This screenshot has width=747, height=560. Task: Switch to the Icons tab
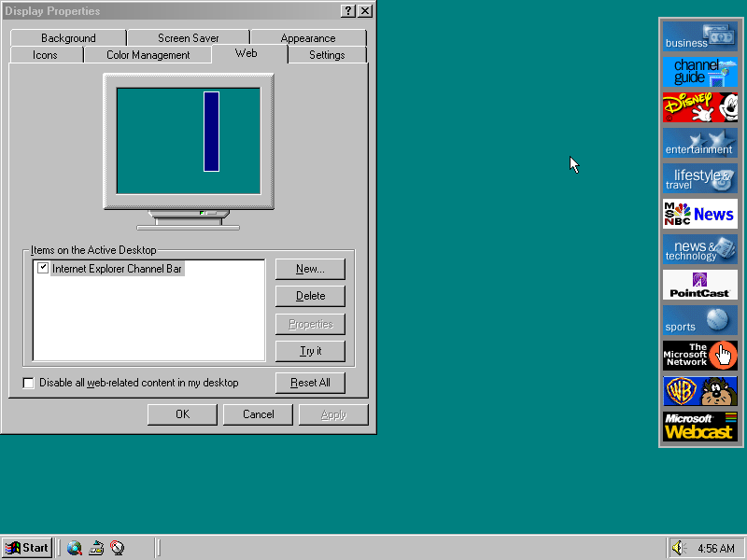(45, 55)
